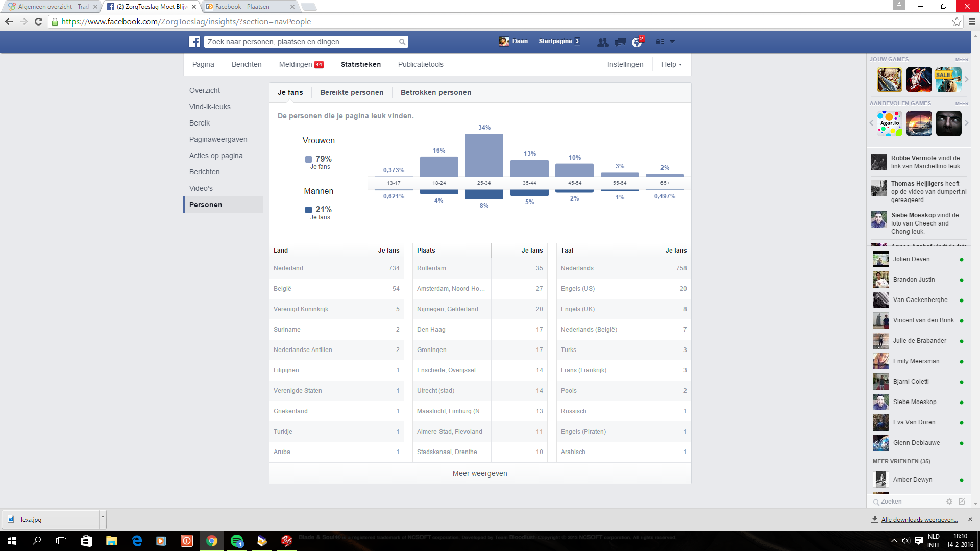Open Chrome menu hamburger icon
Screen dimensions: 980x551
(x=972, y=21)
